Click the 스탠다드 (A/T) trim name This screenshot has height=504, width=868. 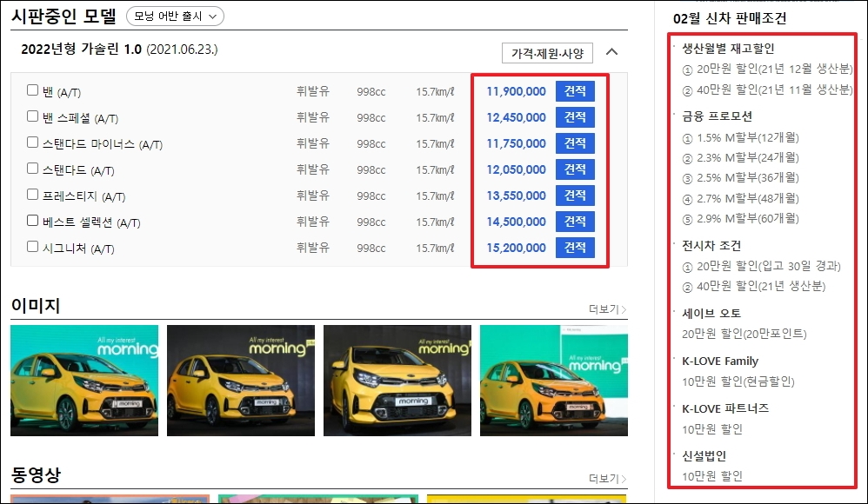[78, 169]
